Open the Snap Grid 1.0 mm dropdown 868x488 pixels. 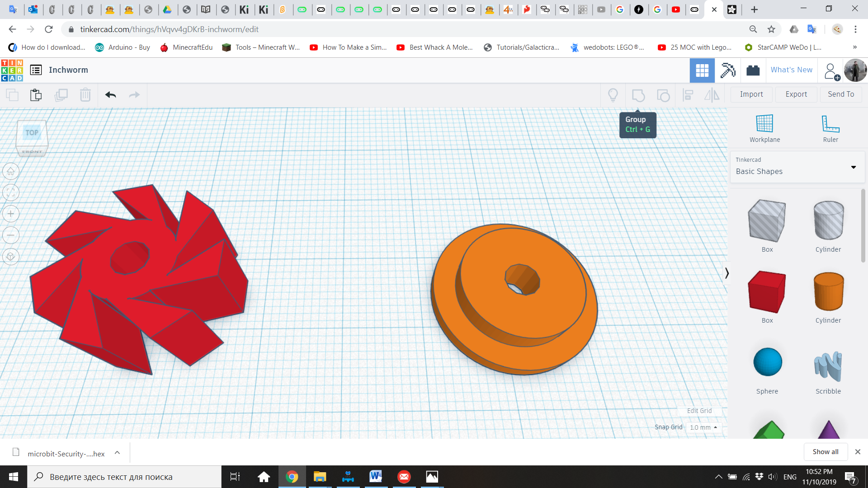(703, 427)
